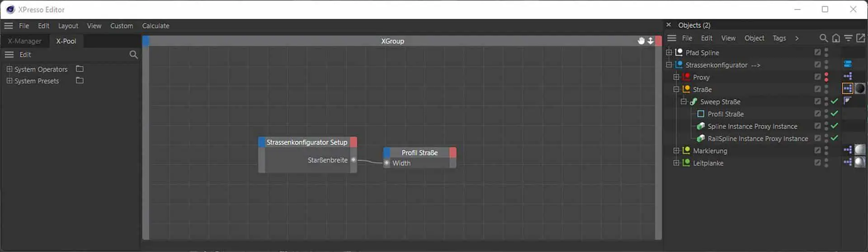868x252 pixels.
Task: Disable the Profil Straße enable checkmark
Action: tap(835, 113)
